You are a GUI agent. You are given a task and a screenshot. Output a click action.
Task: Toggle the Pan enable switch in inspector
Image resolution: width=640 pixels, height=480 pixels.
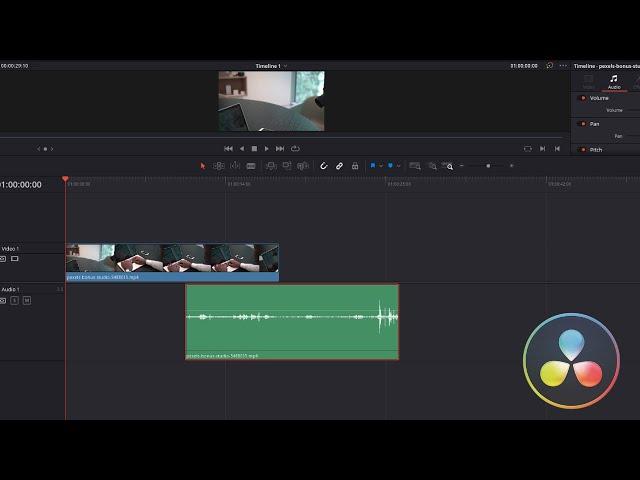pos(583,124)
